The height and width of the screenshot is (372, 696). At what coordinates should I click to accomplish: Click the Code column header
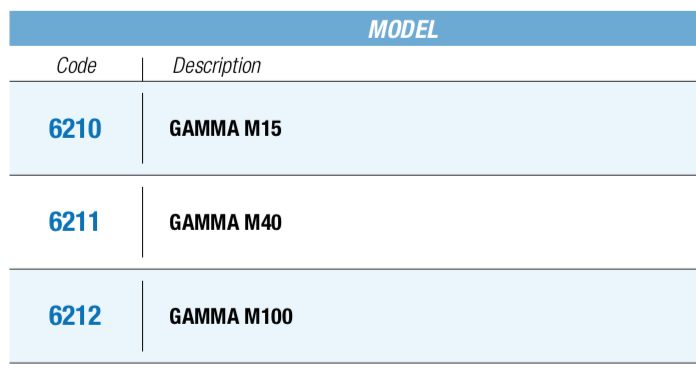[x=76, y=66]
